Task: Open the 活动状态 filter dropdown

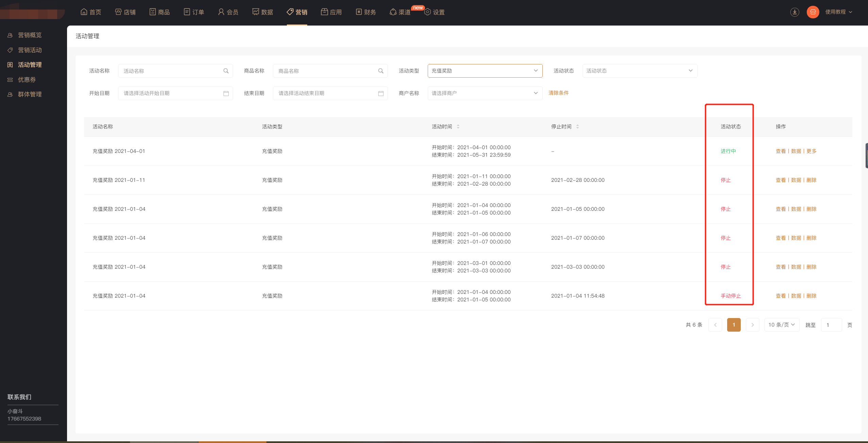Action: coord(639,71)
